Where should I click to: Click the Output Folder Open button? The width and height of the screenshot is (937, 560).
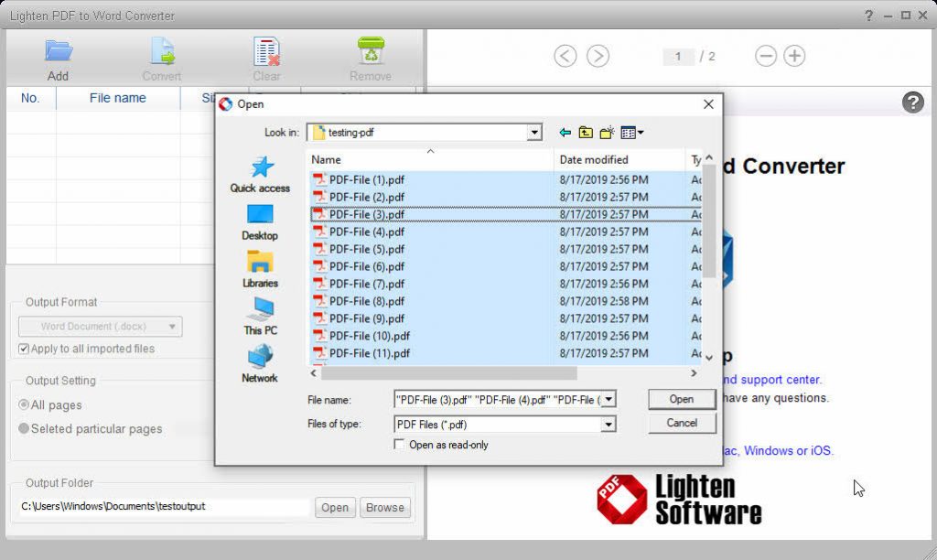coord(335,508)
